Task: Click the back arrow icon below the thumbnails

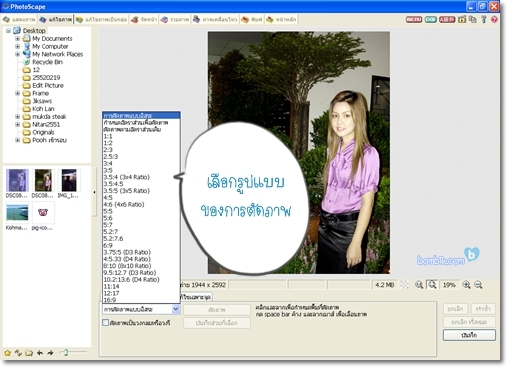Action: point(40,353)
